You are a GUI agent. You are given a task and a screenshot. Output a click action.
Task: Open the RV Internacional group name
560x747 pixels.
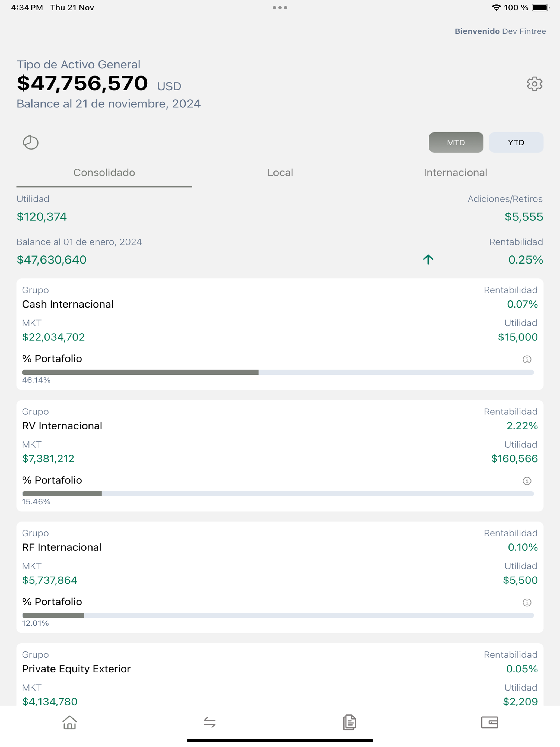tap(62, 426)
